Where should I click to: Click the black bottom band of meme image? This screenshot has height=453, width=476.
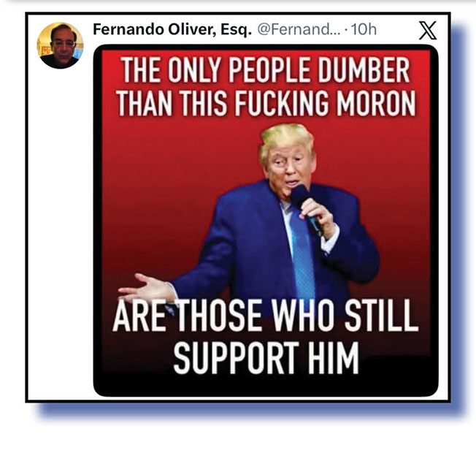pos(266,386)
